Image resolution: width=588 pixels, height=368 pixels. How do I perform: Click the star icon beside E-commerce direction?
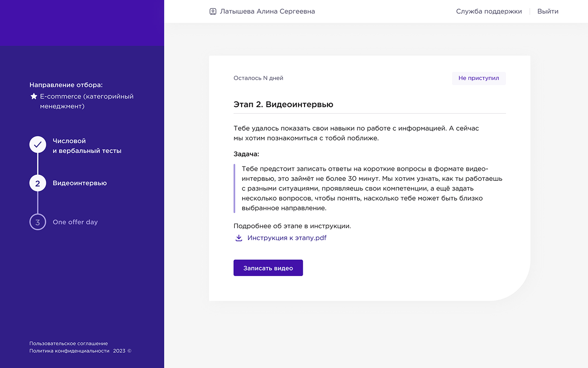34,97
